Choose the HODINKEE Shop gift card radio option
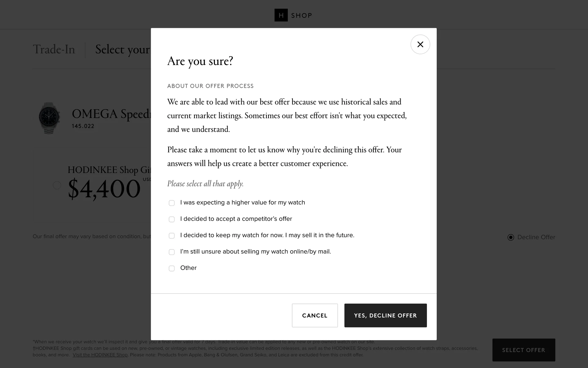This screenshot has width=588, height=368. (57, 185)
